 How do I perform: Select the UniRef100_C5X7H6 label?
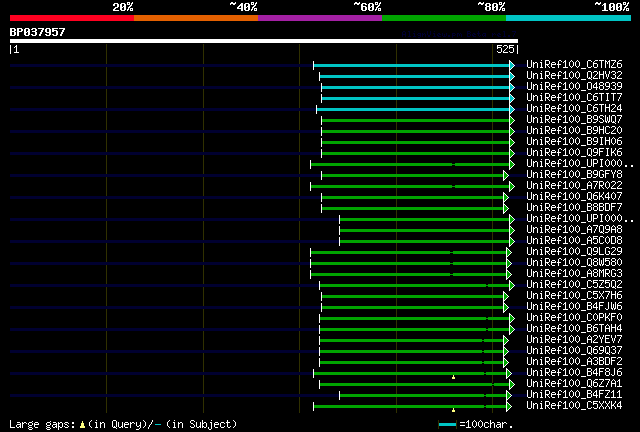pos(574,296)
